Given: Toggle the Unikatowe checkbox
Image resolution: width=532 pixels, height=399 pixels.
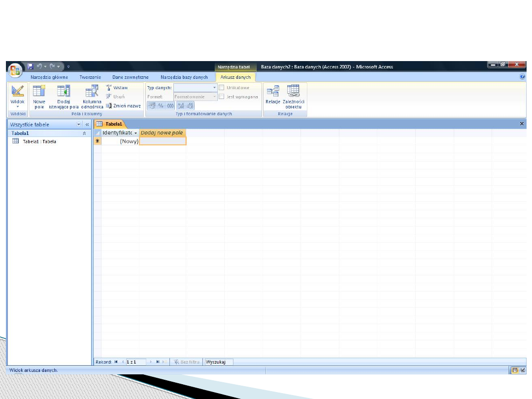Looking at the screenshot, I should click(222, 88).
